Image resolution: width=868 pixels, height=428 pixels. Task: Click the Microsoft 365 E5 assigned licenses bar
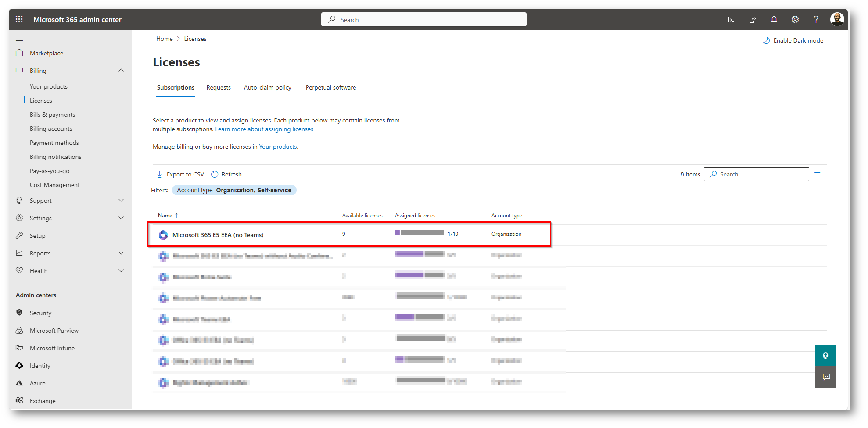coord(420,233)
